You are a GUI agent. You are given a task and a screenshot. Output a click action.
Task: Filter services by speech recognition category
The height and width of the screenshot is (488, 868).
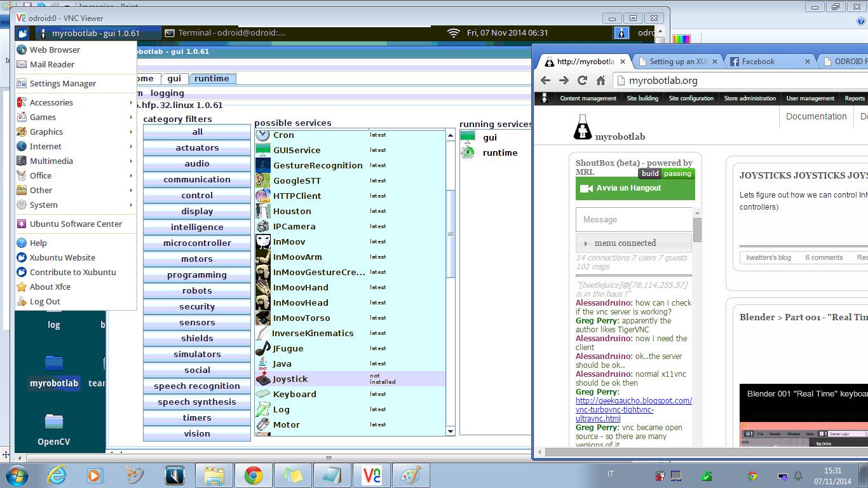(197, 386)
